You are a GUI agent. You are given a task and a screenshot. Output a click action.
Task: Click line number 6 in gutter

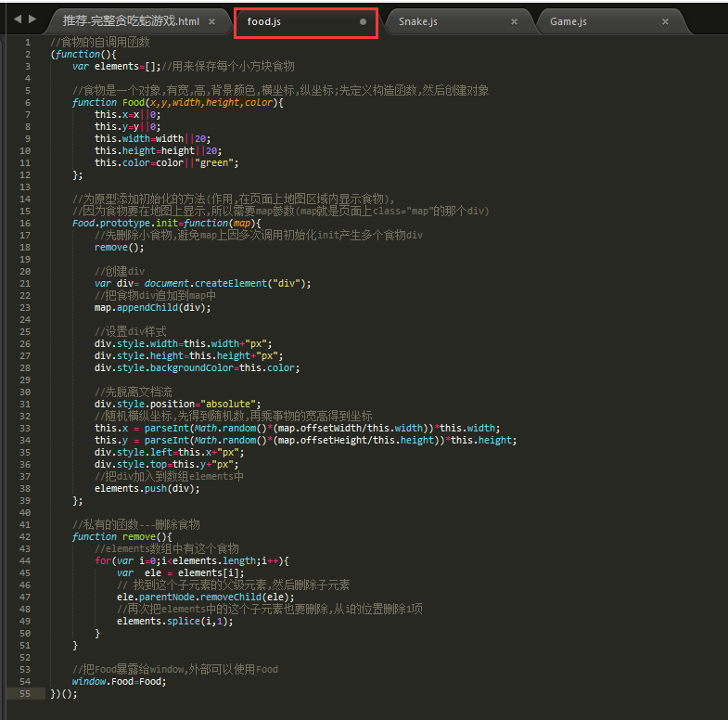28,103
